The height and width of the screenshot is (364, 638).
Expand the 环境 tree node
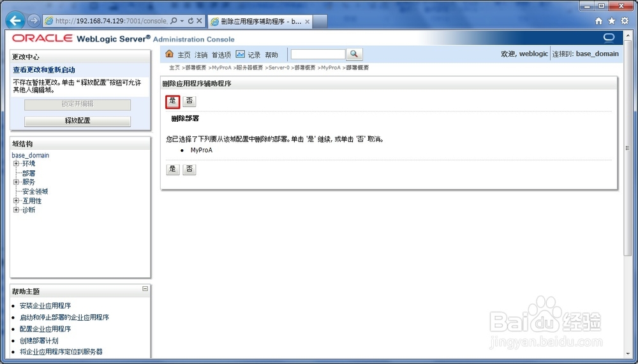[x=16, y=163]
